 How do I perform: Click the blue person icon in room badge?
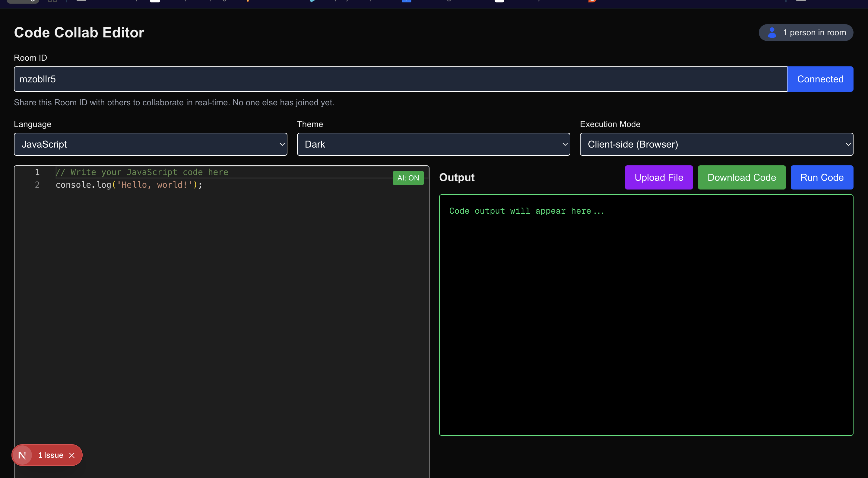[771, 32]
